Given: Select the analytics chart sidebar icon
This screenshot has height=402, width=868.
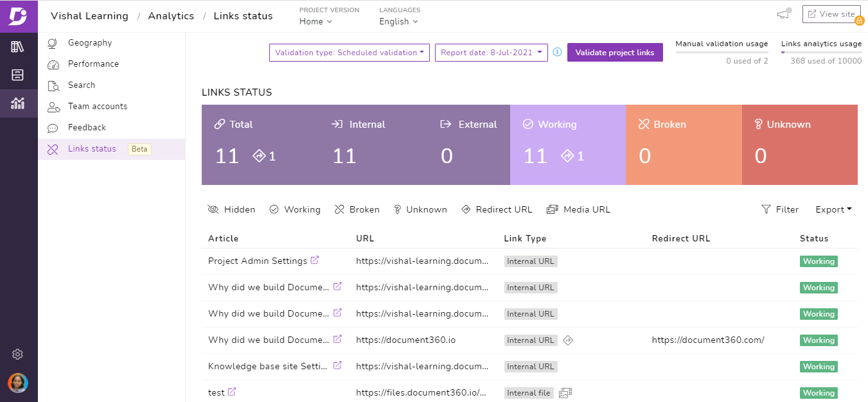Looking at the screenshot, I should (x=18, y=103).
